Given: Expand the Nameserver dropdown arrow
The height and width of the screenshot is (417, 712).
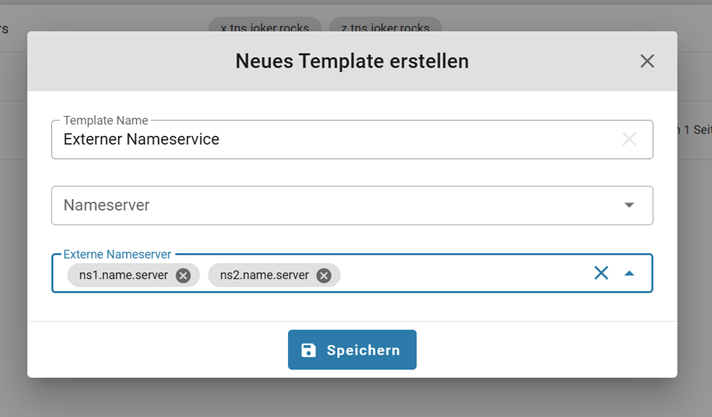Looking at the screenshot, I should coord(629,205).
